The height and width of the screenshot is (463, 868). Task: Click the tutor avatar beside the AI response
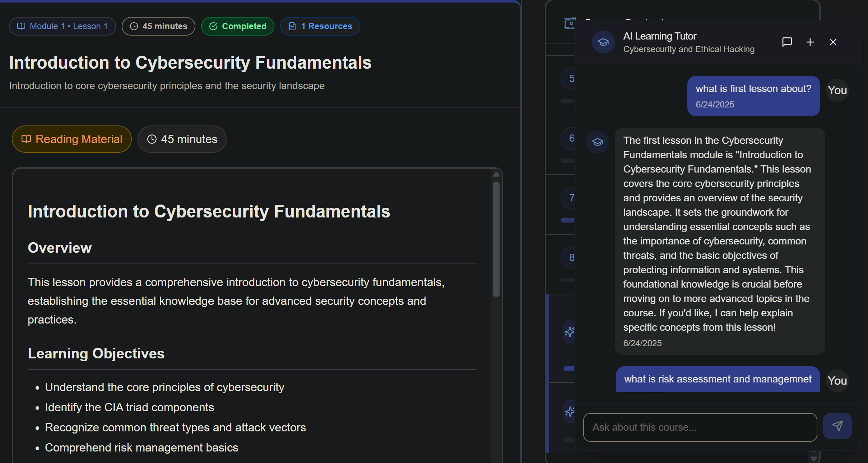pos(597,142)
